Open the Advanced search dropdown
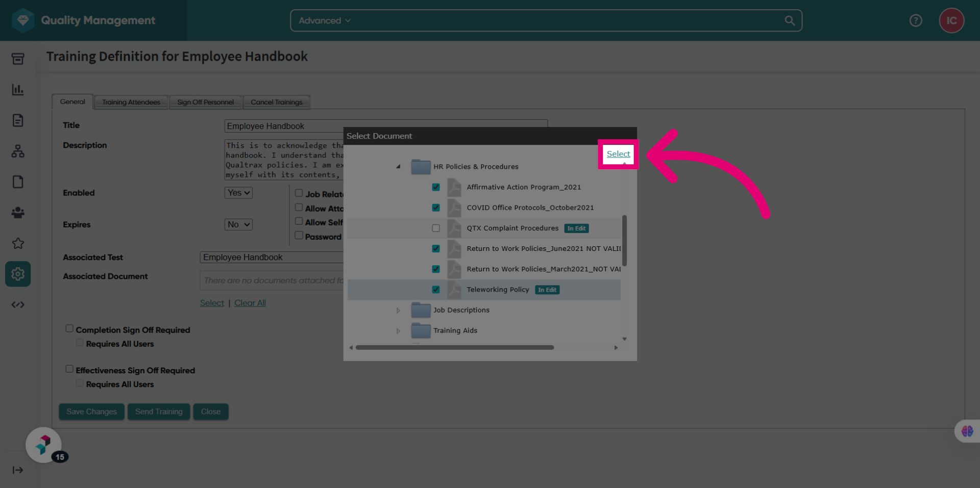The image size is (980, 488). (325, 20)
